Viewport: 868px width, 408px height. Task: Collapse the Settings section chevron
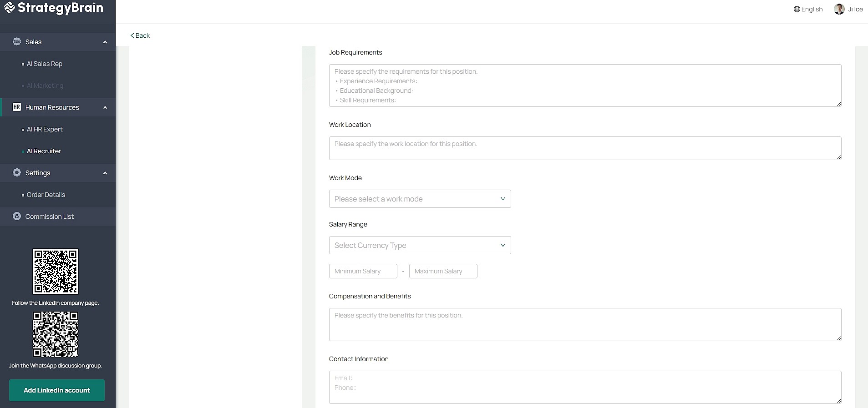[105, 173]
